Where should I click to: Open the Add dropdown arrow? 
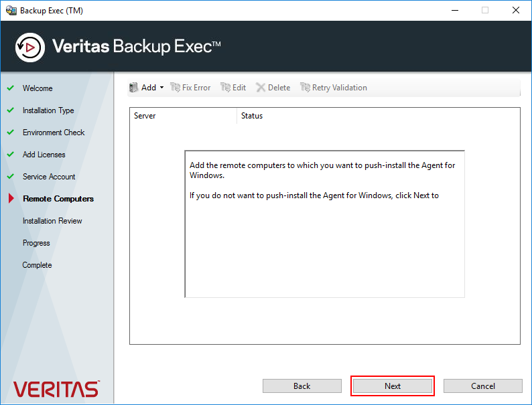point(162,88)
